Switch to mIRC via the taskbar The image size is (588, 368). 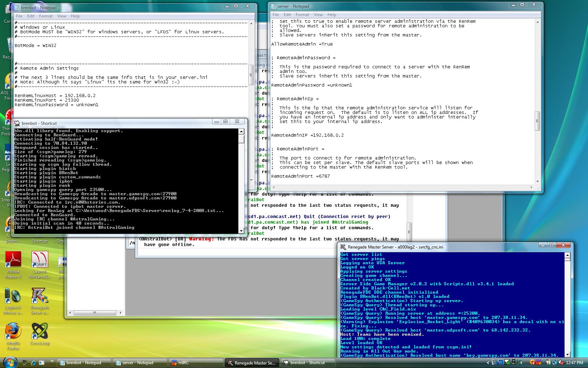tap(195, 363)
